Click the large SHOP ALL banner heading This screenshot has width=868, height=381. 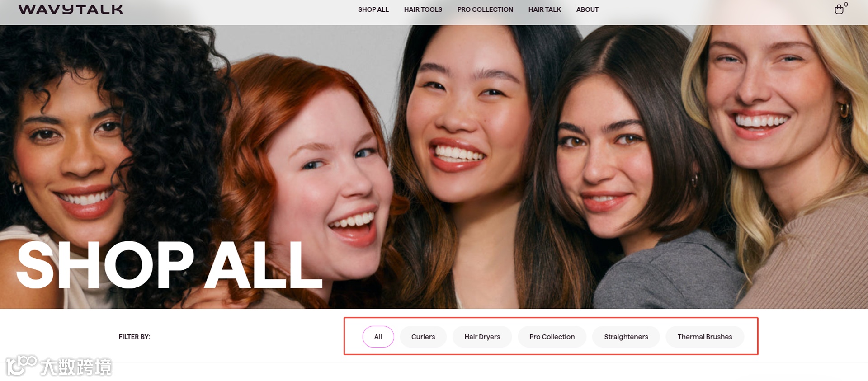click(x=170, y=265)
